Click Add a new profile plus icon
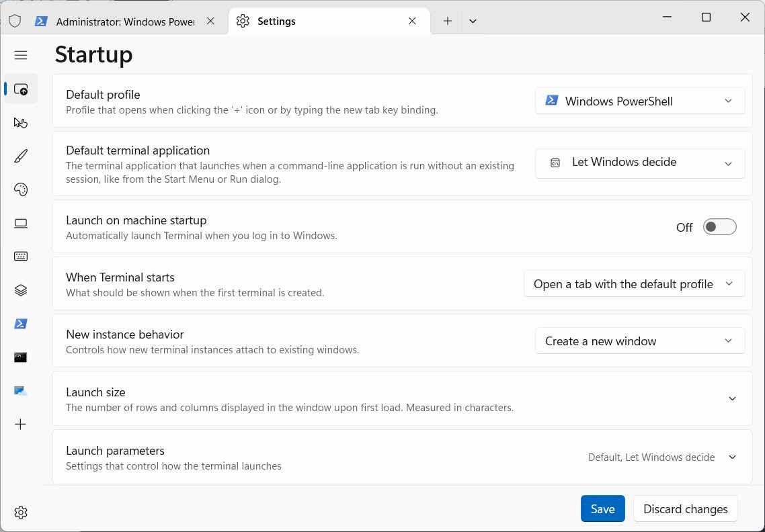 [x=21, y=425]
